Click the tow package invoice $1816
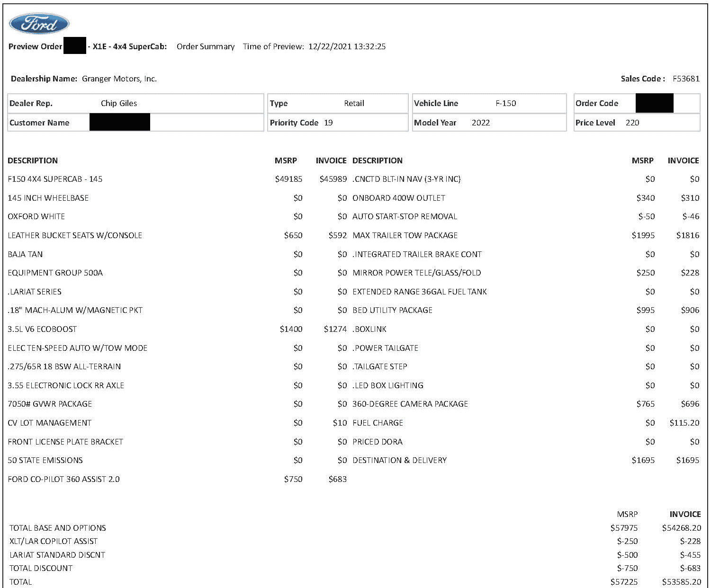This screenshot has width=711, height=588. click(688, 235)
